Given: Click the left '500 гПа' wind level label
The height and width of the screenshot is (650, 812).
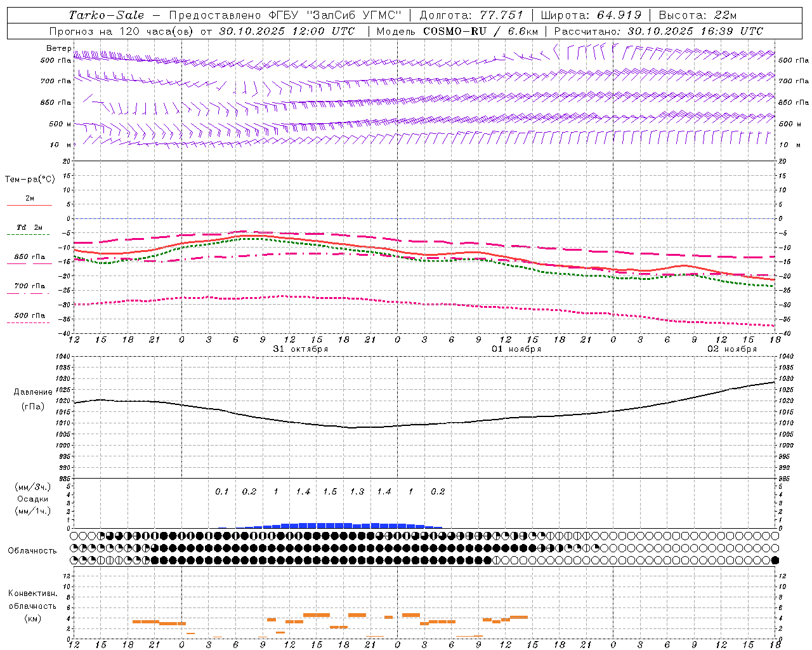Looking at the screenshot, I should [56, 60].
